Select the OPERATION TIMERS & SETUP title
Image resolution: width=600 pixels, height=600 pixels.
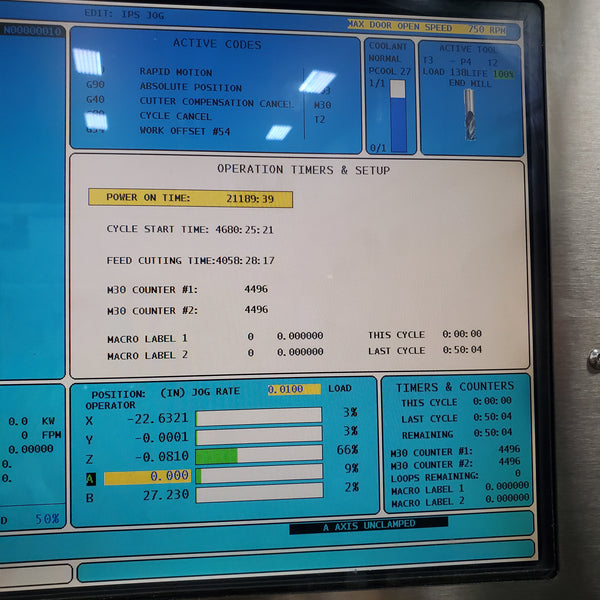click(303, 170)
